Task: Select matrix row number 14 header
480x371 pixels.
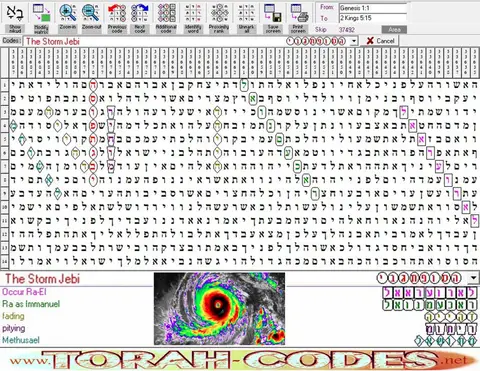Action: 4,261
